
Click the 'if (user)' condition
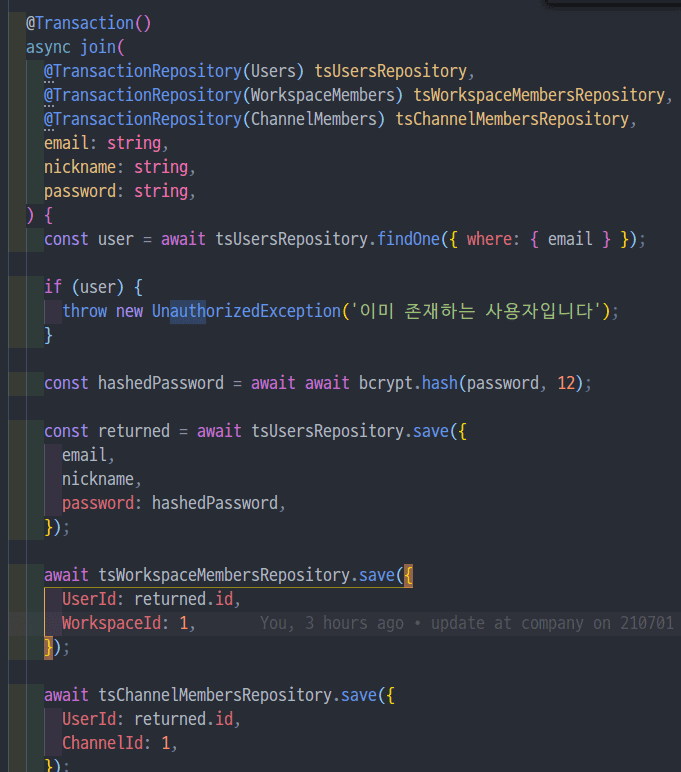(84, 287)
